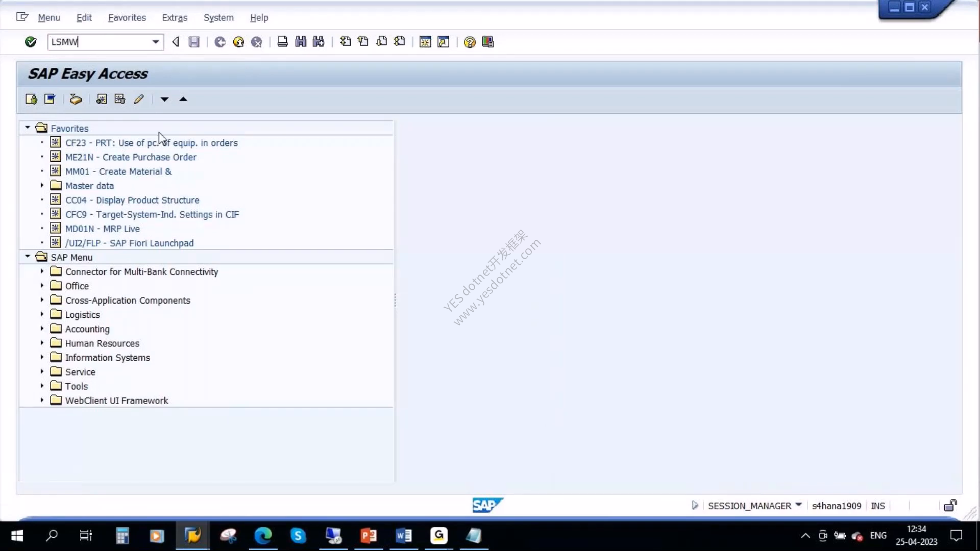Expand the Information Systems folder
This screenshot has height=551, width=980.
tap(42, 357)
